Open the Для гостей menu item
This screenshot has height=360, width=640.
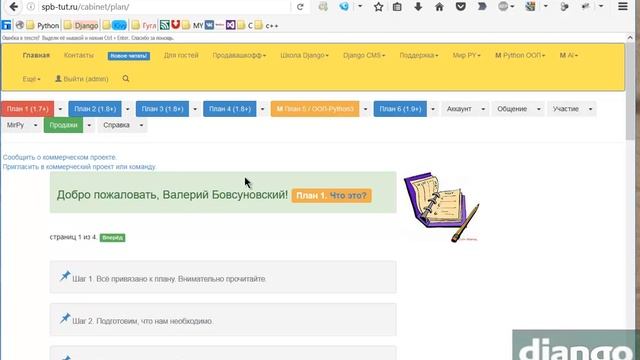tap(181, 55)
